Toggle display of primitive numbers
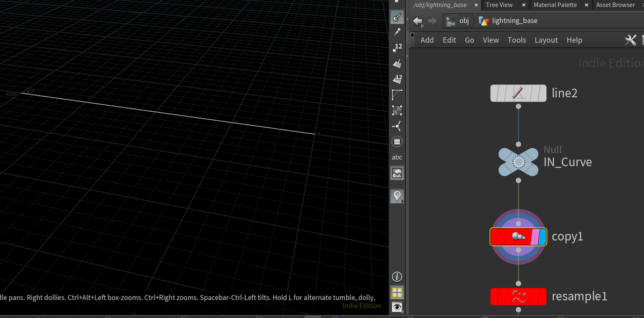The image size is (644, 318). click(x=397, y=79)
